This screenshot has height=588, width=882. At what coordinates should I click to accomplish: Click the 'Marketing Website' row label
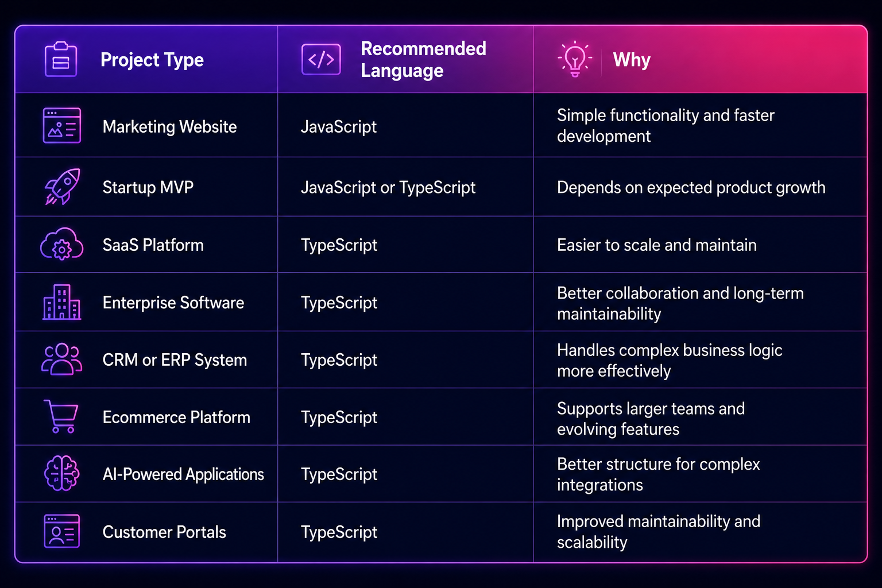click(169, 126)
